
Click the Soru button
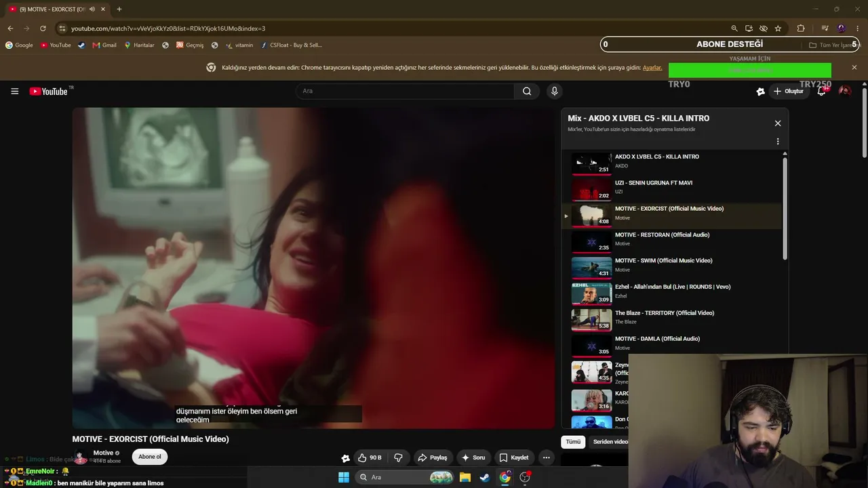(x=473, y=457)
